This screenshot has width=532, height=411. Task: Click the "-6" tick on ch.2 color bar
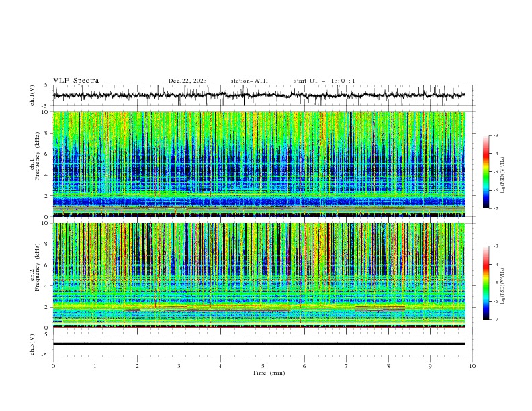[496, 301]
